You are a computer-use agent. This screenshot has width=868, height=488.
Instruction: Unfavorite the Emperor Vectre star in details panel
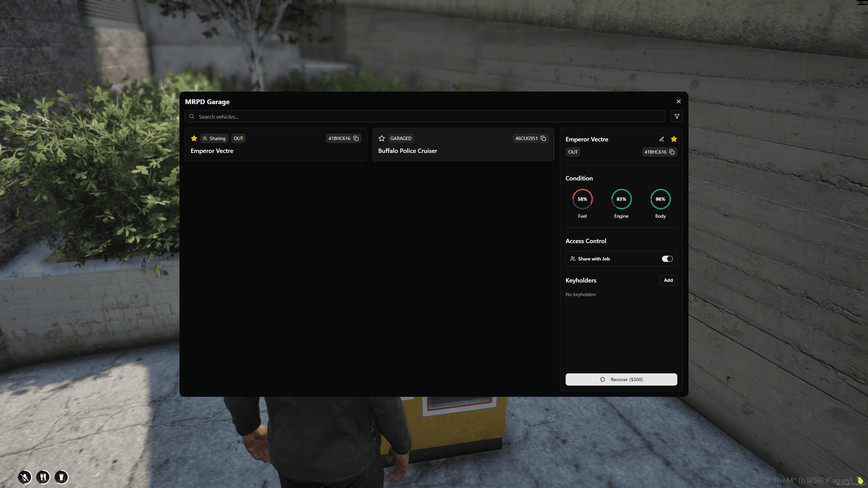674,139
